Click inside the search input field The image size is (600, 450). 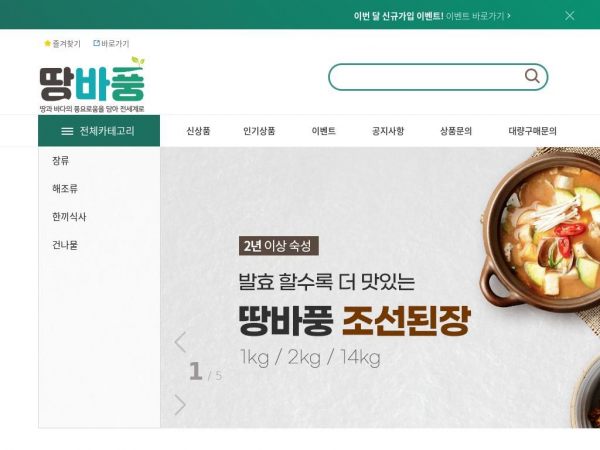point(427,77)
